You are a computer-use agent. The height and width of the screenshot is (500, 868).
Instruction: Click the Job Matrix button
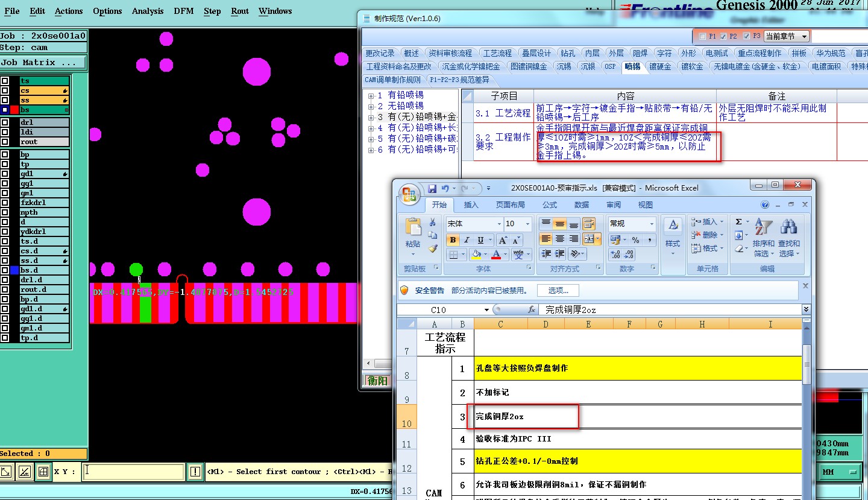43,62
